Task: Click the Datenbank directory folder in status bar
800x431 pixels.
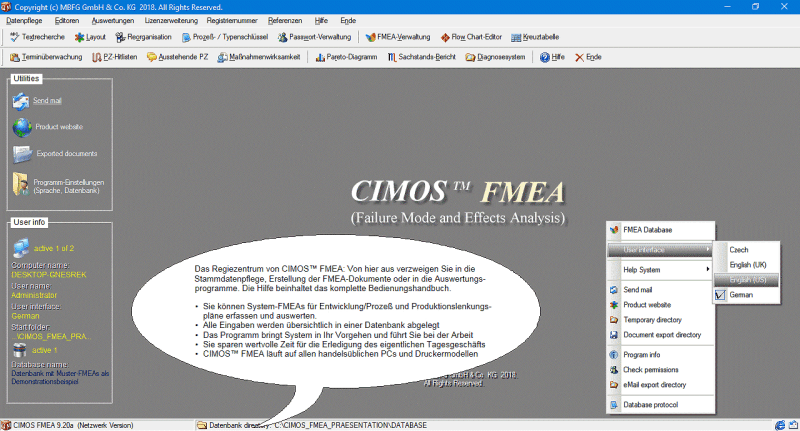Action: tap(202, 425)
